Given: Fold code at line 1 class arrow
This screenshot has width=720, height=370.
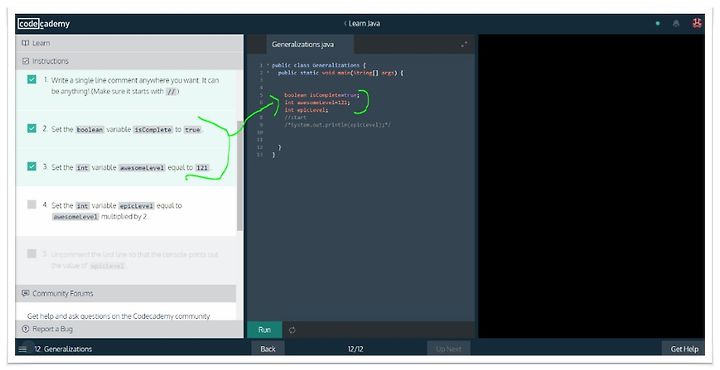Looking at the screenshot, I should (x=268, y=65).
